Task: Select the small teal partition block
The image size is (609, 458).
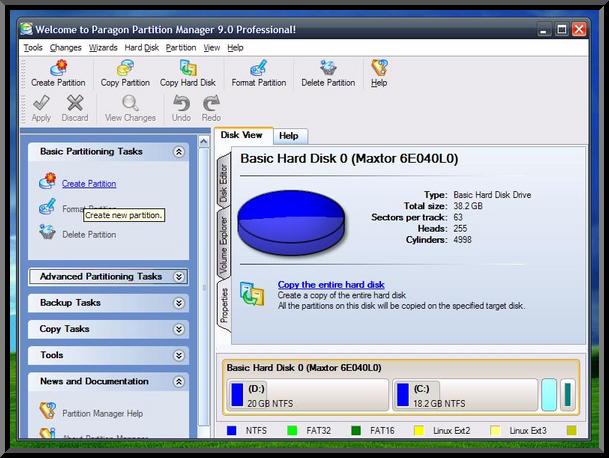Action: (567, 395)
